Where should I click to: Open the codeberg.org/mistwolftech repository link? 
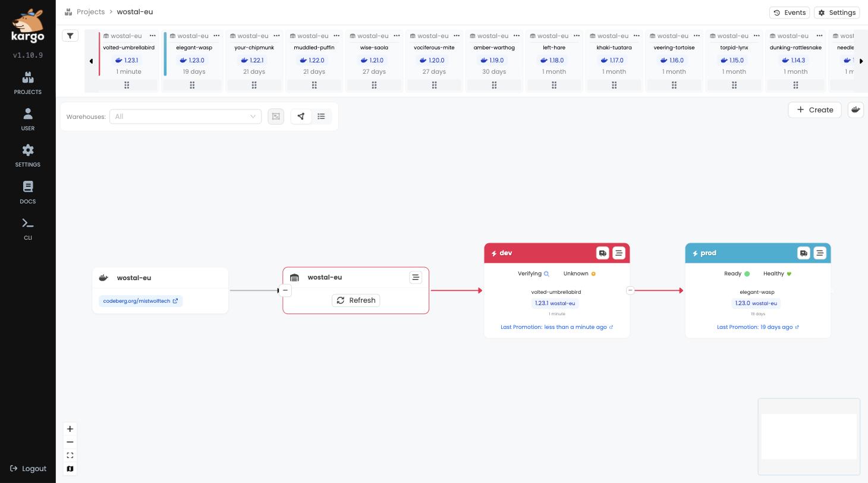click(x=141, y=301)
